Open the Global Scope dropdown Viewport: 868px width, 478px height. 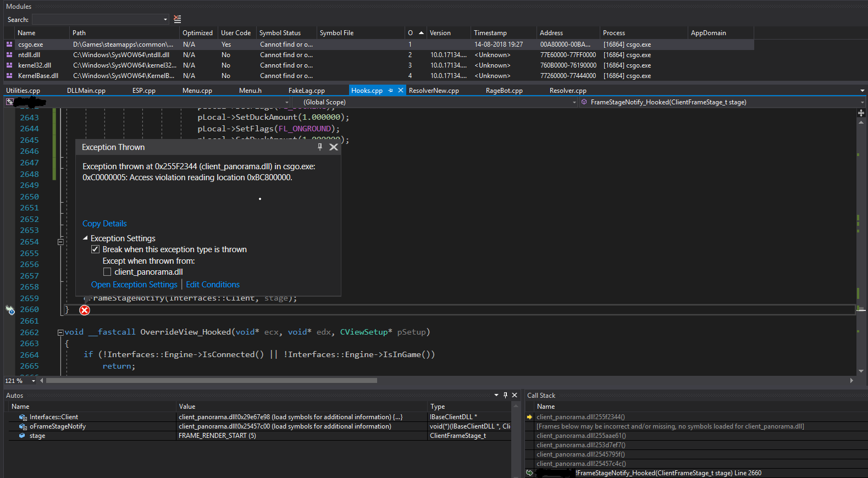pos(574,102)
